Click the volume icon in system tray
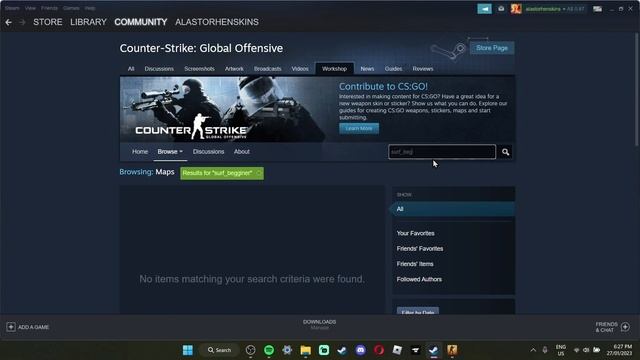Image resolution: width=640 pixels, height=360 pixels. 586,350
